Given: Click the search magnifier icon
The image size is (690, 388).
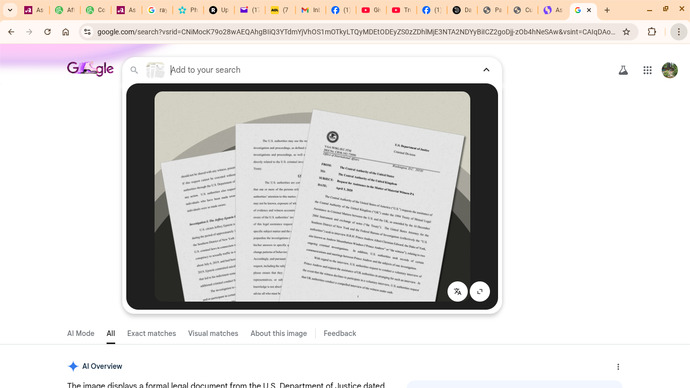Looking at the screenshot, I should pos(134,70).
